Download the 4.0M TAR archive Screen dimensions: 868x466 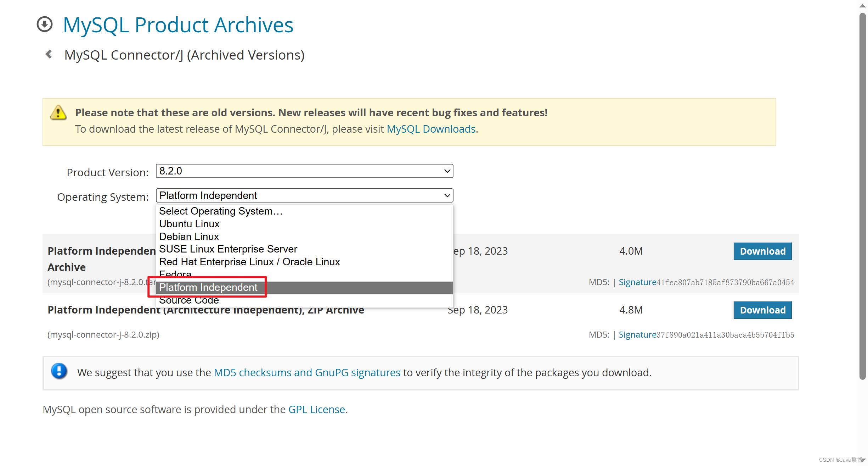762,251
